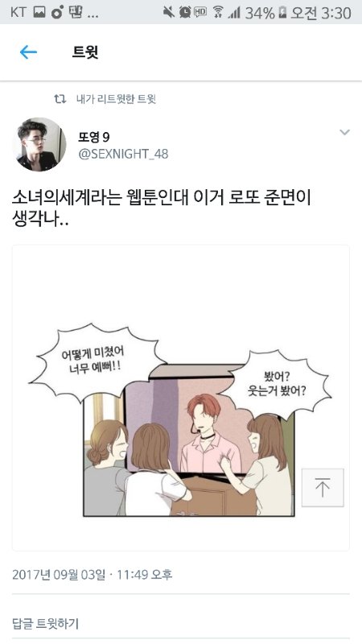This screenshot has height=644, width=362.
Task: Open the @SEXNIGHT_48 handle link
Action: 123,154
